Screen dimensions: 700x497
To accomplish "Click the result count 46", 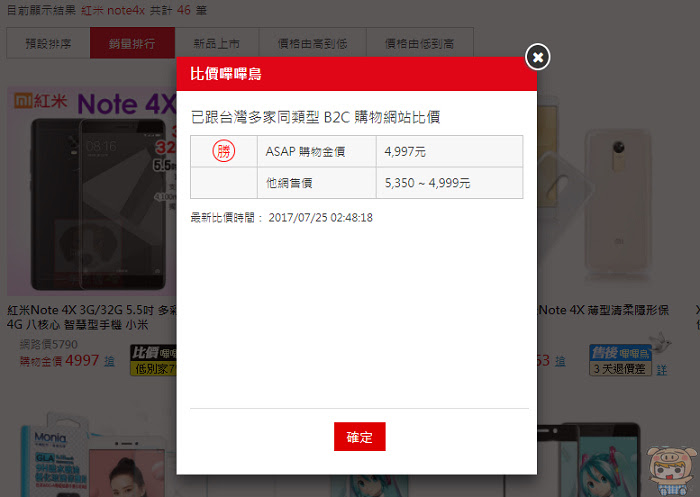I will pos(183,10).
